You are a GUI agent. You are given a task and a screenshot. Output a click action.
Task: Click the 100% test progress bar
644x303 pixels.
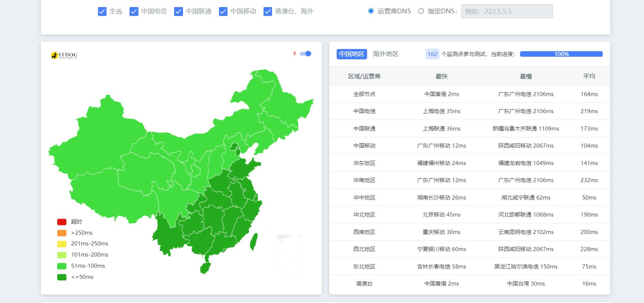click(561, 54)
